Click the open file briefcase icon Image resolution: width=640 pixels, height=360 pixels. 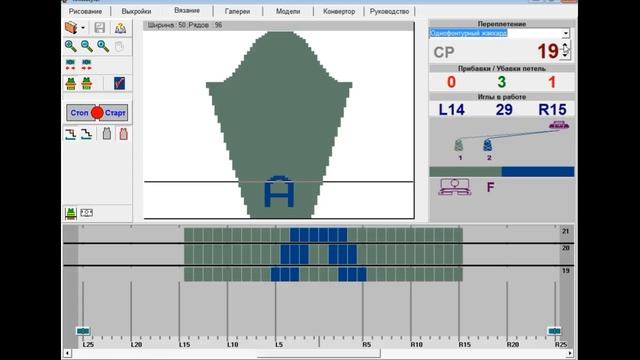(71, 28)
